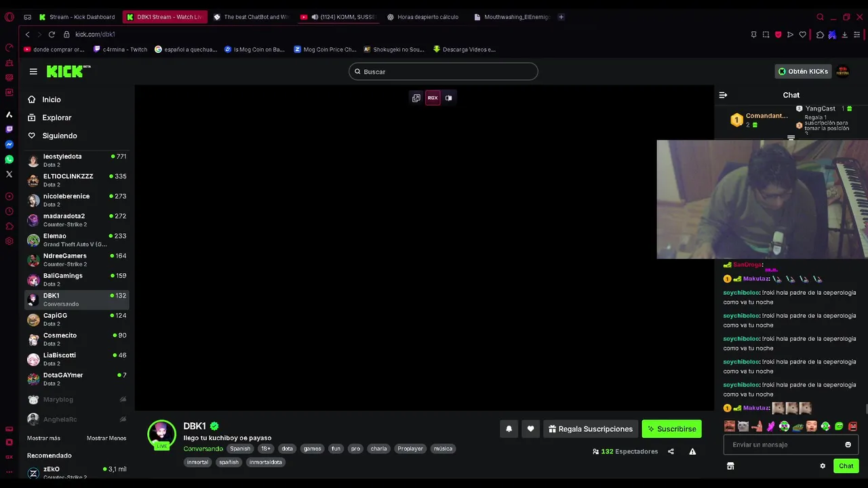Click the pop-out player icon above the video
This screenshot has height=488, width=868.
pyautogui.click(x=416, y=98)
